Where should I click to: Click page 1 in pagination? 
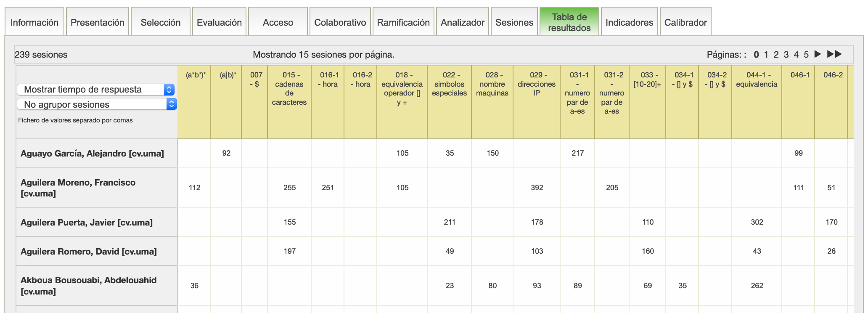click(x=766, y=55)
